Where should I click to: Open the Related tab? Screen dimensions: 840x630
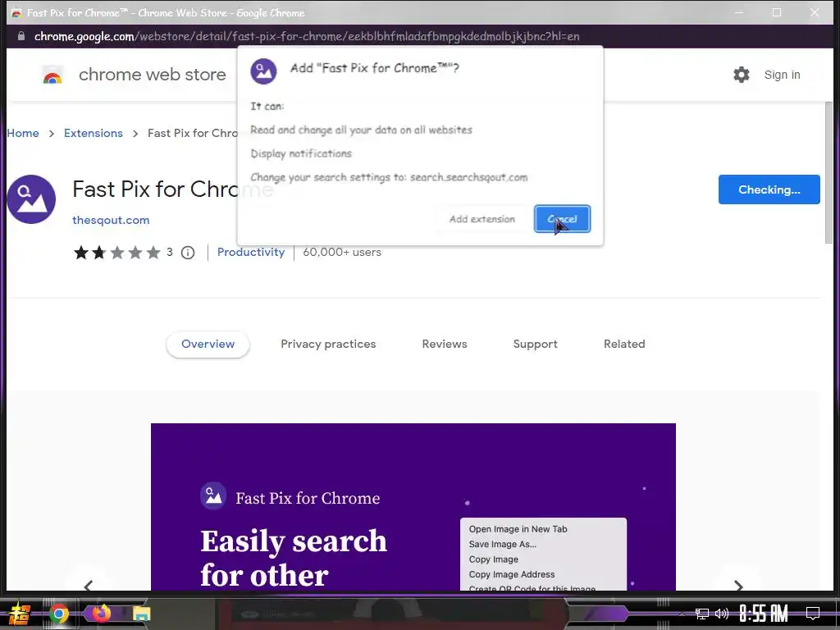(624, 344)
